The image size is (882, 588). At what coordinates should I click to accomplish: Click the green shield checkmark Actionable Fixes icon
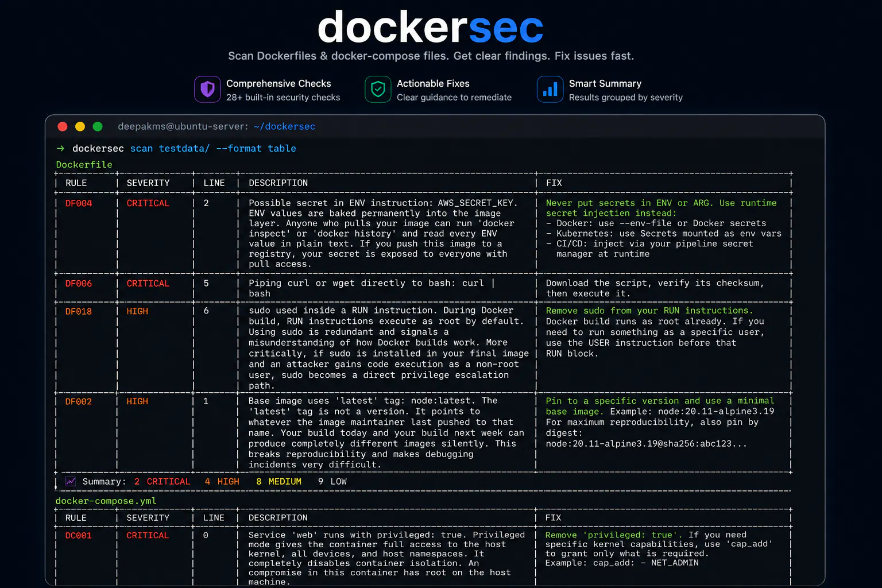(378, 90)
